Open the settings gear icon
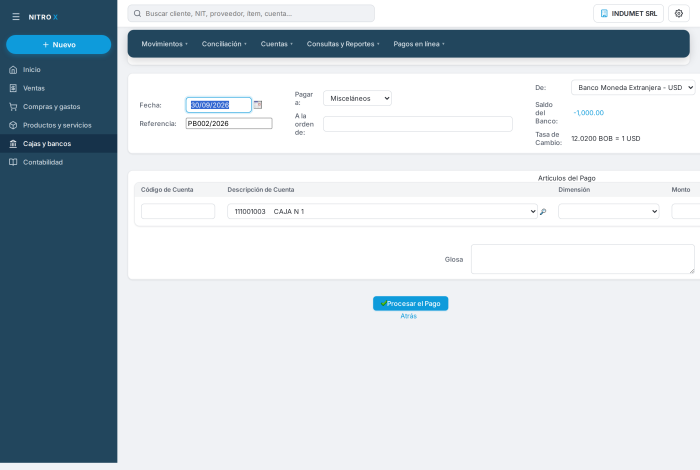700x470 pixels. [679, 13]
